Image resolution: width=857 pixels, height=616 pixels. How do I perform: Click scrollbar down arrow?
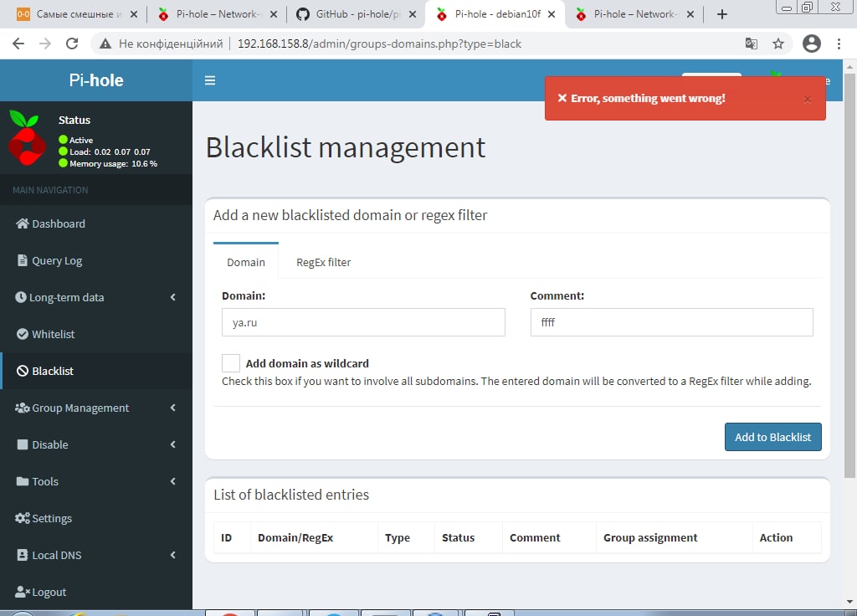coord(849,602)
